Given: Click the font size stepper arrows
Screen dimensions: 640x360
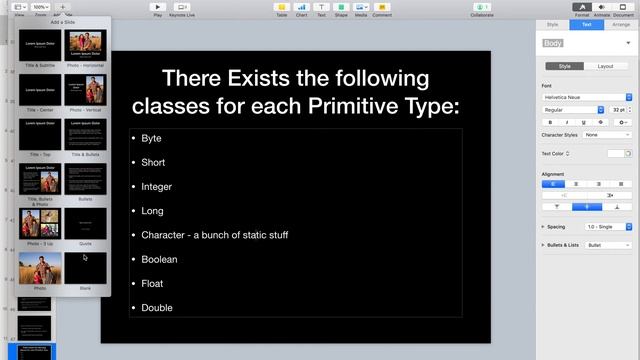Looking at the screenshot, I should pos(630,110).
